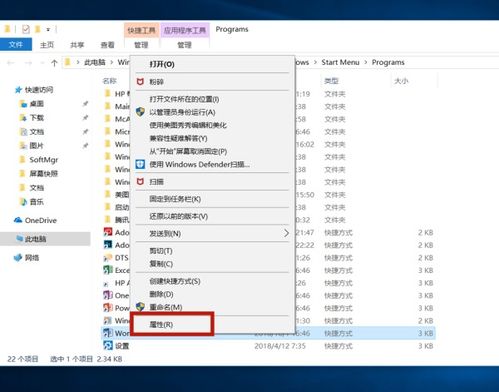Click the run-as-administrator shield icon
499x392 pixels.
[x=140, y=112]
